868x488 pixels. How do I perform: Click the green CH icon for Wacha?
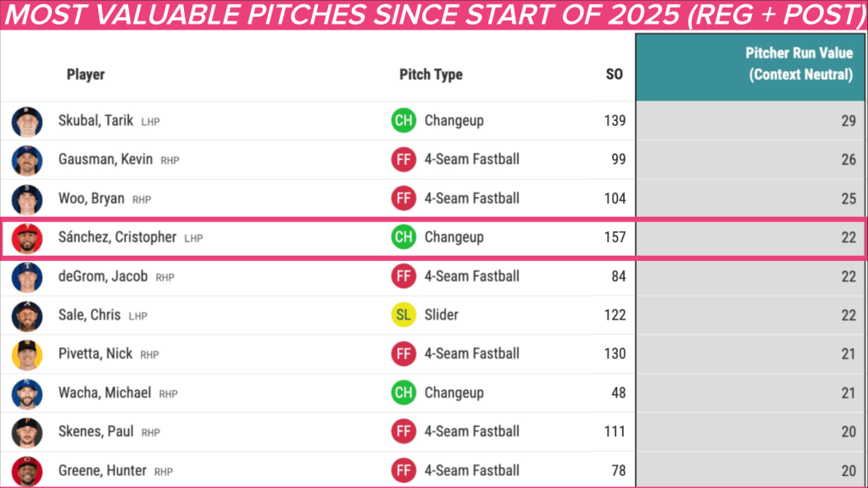tap(403, 393)
